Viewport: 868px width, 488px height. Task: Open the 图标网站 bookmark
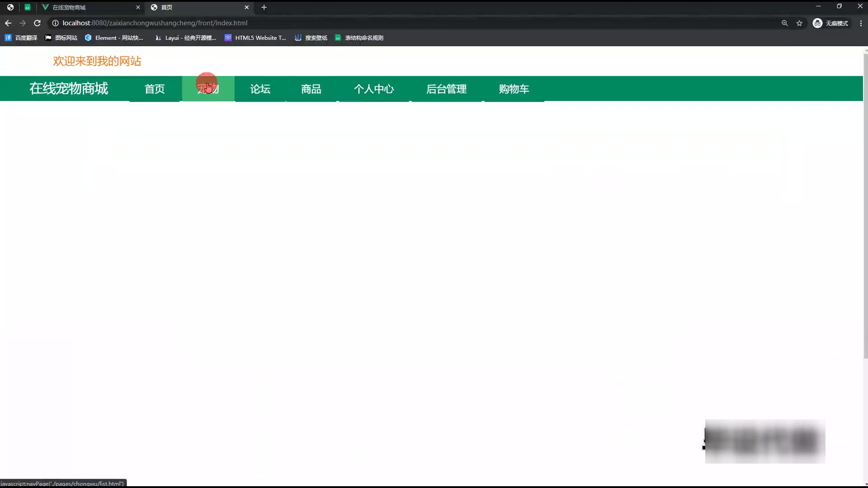[61, 38]
